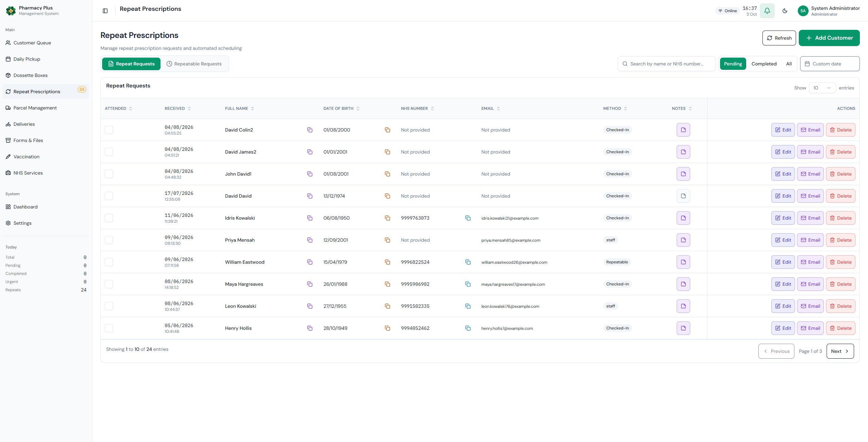The height and width of the screenshot is (442, 868).
Task: Copy Henry Hollis' NHS number
Action: coord(468,328)
